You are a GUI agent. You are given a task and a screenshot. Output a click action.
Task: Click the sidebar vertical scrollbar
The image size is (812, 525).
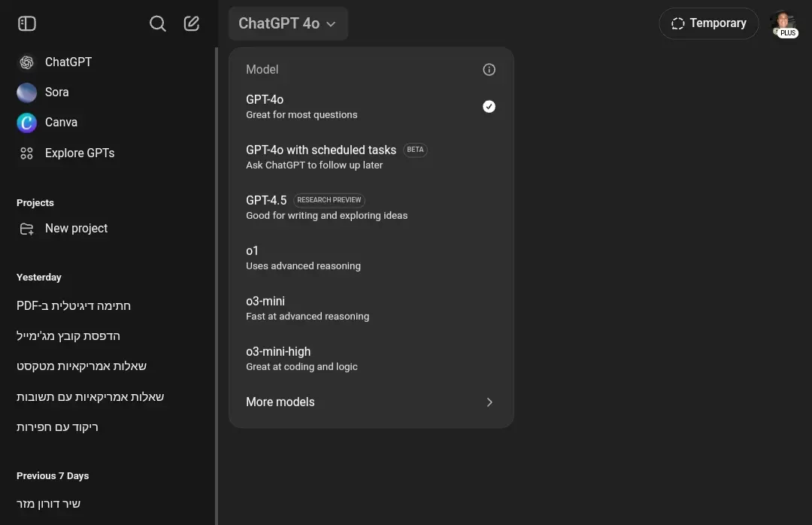coord(216,286)
